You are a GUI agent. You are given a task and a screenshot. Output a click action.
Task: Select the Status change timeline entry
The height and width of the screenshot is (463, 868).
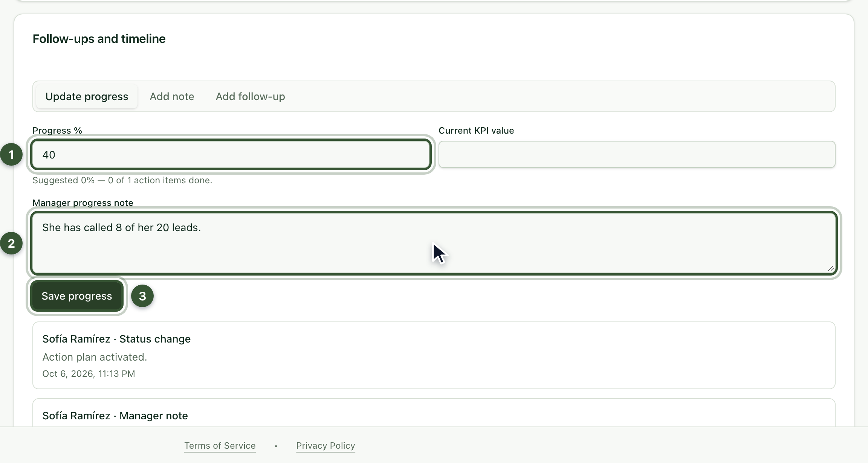click(434, 355)
